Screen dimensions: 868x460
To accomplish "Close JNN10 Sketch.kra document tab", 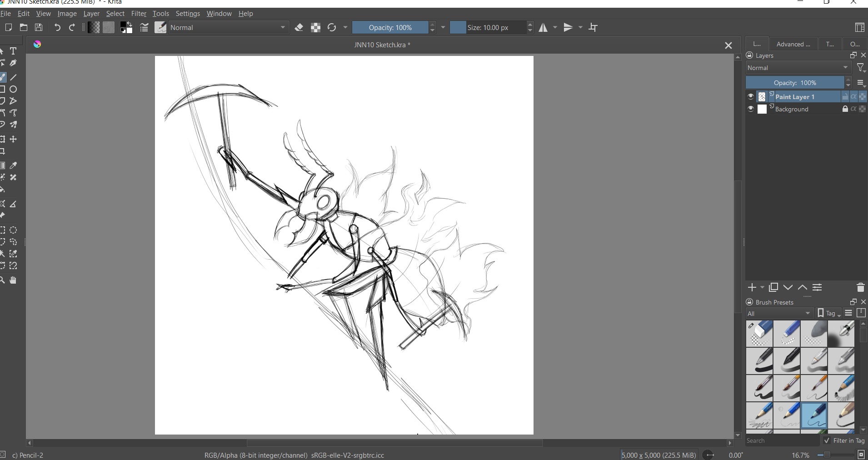I will (x=728, y=45).
